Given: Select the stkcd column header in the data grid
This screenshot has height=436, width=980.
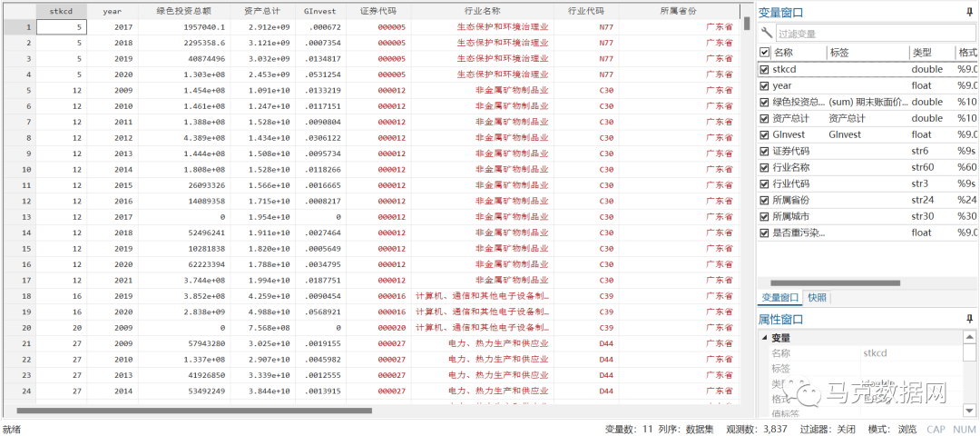Looking at the screenshot, I should tap(62, 11).
